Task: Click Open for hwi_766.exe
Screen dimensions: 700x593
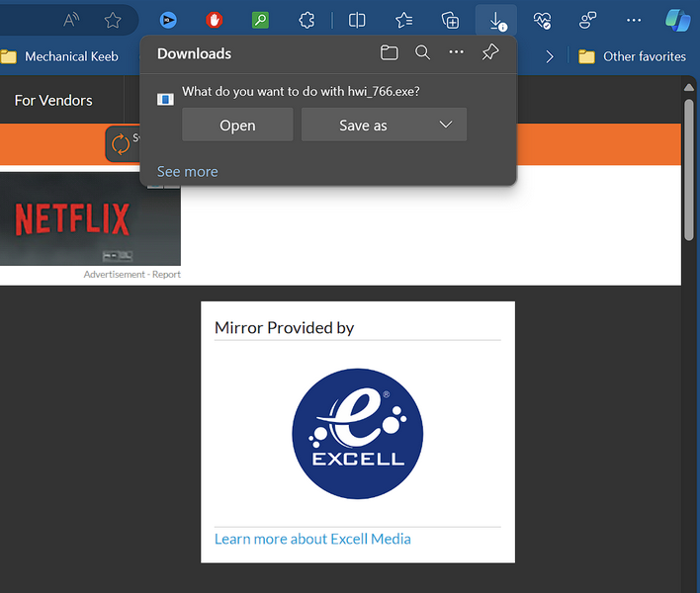Action: (237, 126)
